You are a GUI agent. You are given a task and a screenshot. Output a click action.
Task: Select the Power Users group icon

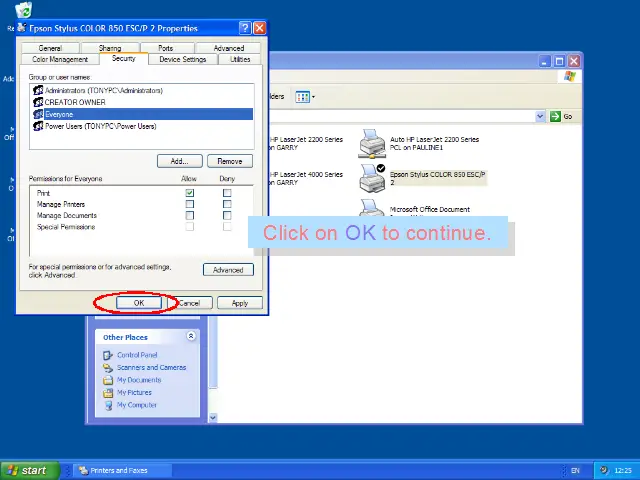tap(38, 126)
